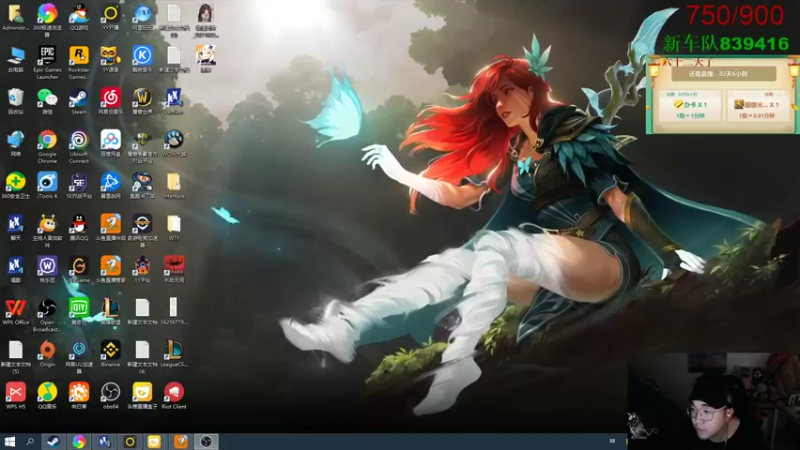
Task: Launch QQ音乐 music note icon
Action: (47, 392)
